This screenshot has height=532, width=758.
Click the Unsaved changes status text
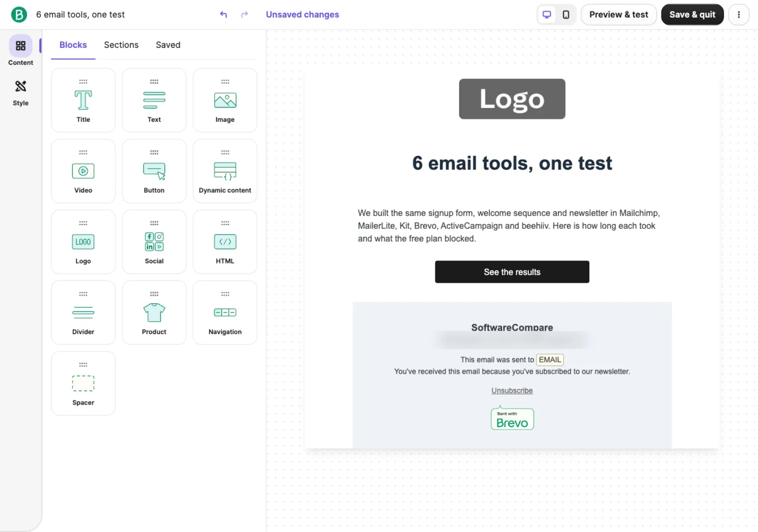302,15
